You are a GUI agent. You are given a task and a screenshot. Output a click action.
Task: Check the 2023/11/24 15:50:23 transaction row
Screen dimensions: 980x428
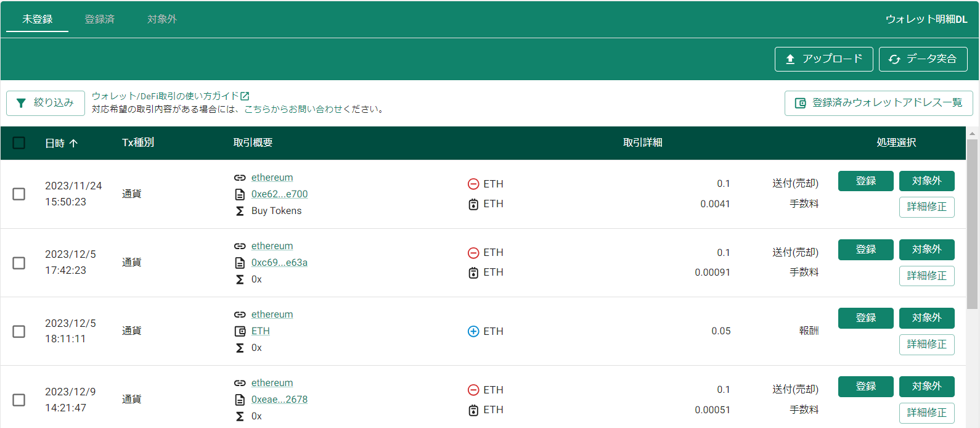(19, 194)
